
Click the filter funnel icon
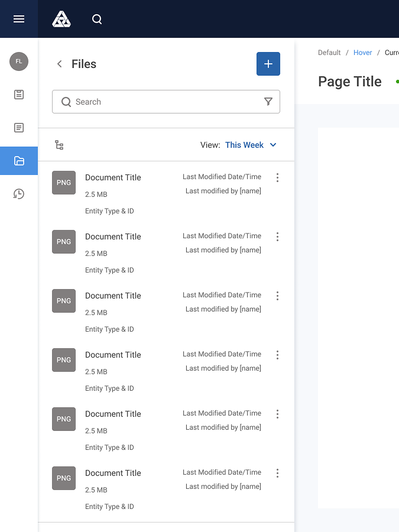268,102
